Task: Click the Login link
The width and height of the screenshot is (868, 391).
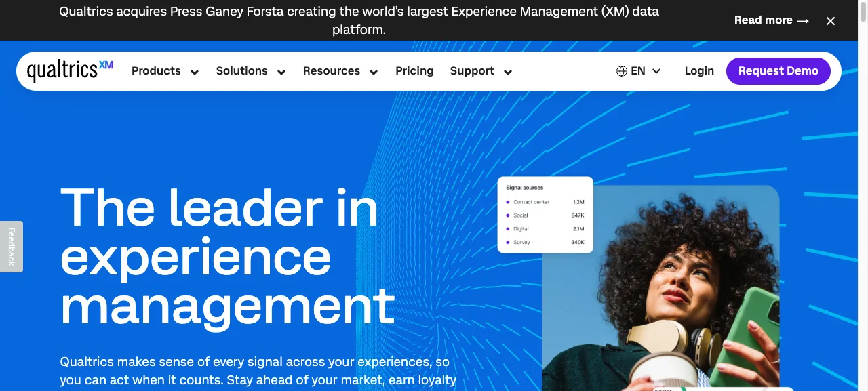Action: point(699,71)
